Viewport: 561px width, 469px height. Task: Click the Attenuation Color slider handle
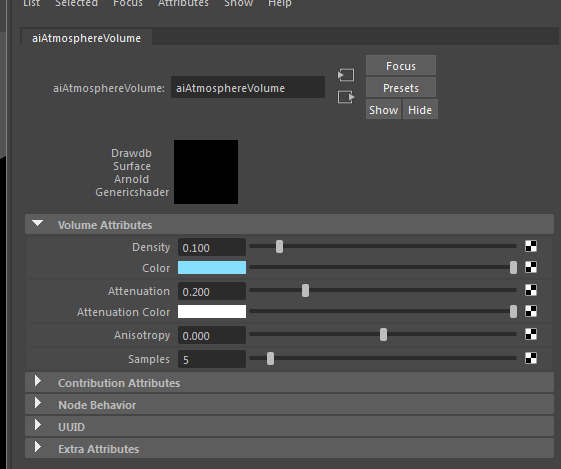[513, 312]
